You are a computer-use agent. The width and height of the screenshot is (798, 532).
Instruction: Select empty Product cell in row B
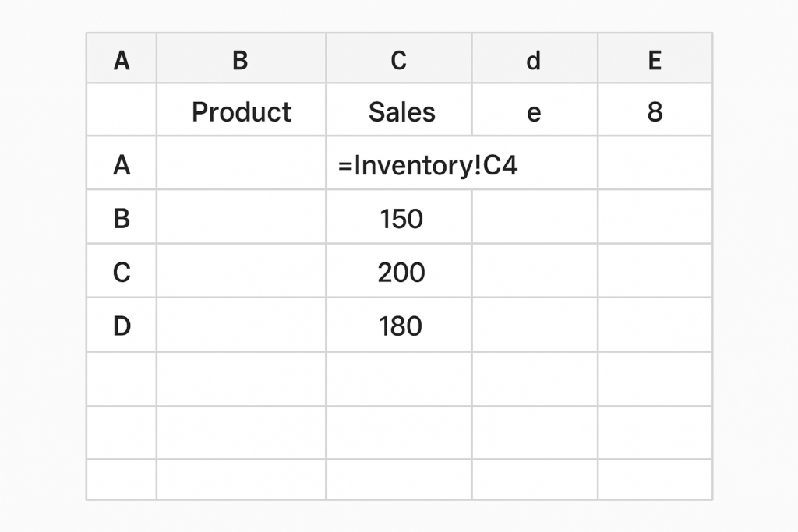pos(241,217)
